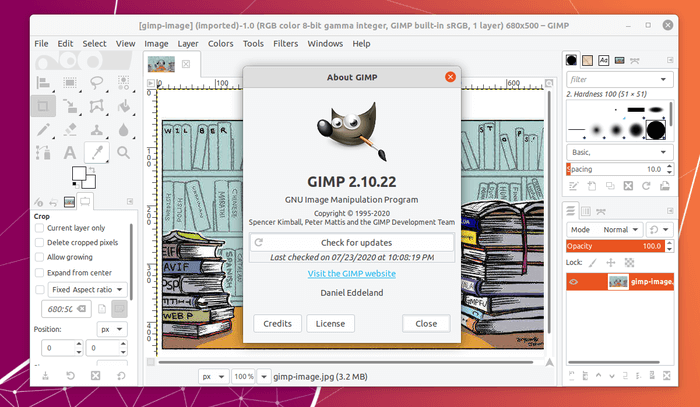Click the foreground color swatch
This screenshot has height=407, width=700.
(x=79, y=173)
